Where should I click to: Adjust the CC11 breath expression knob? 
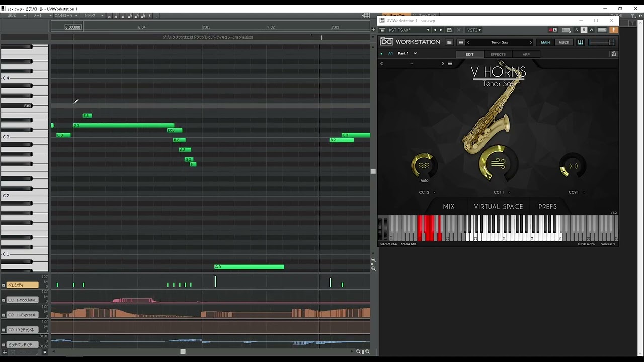[x=498, y=163]
